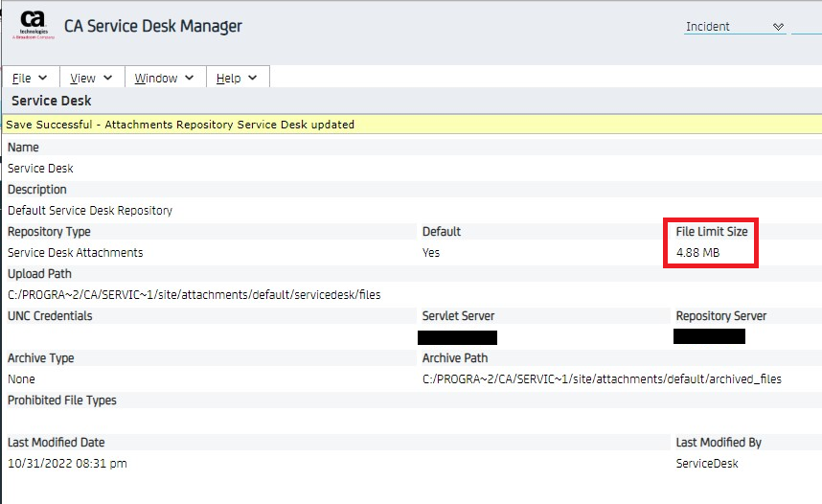Screen dimensions: 822x504
Task: Click the upload path ending in servicedesk/files
Action: (x=194, y=295)
